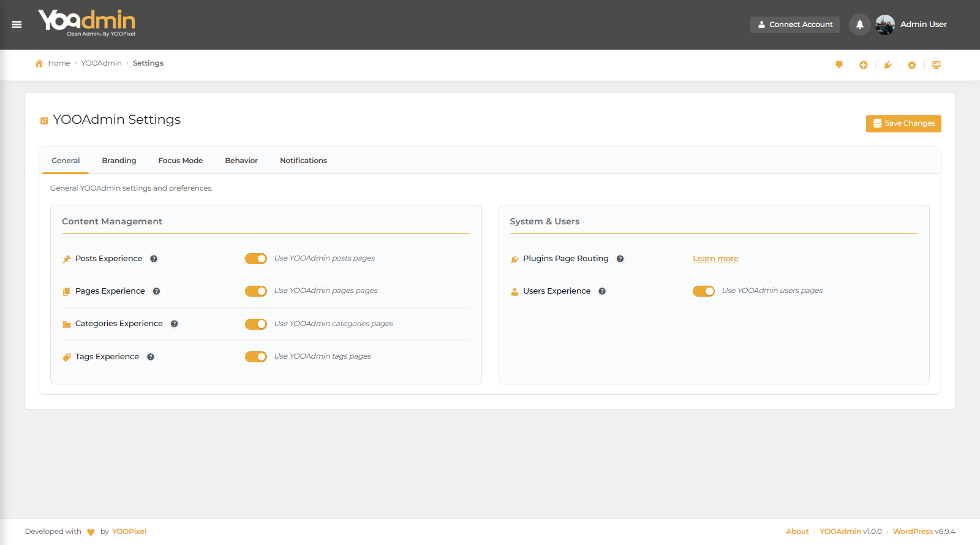Click the Posts Experience help icon
This screenshot has width=980, height=545.
(x=154, y=259)
